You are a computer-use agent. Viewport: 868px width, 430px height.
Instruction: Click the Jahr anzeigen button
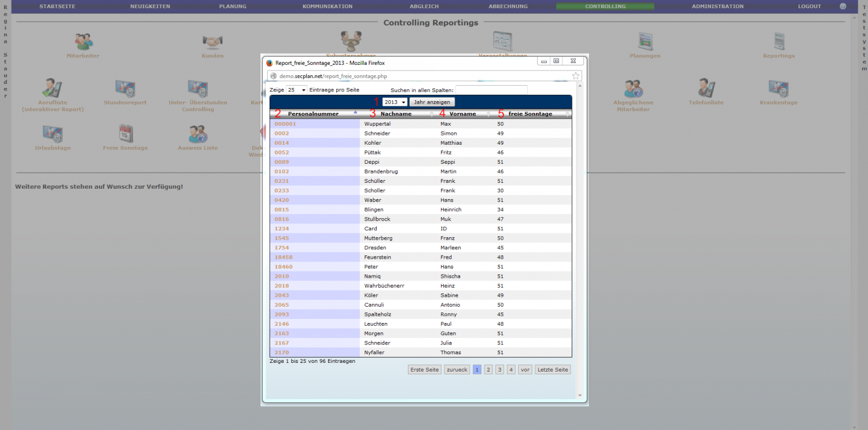(x=432, y=102)
